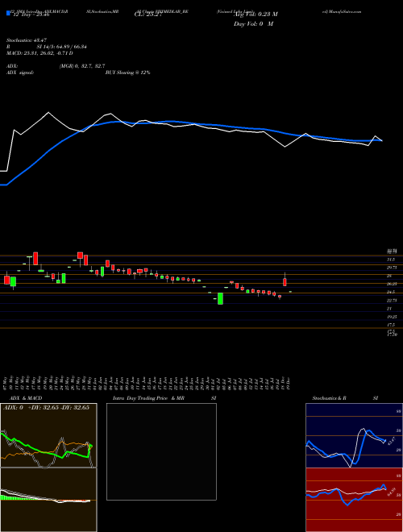Open the red RSI chart panel
Viewport: 403px width, 532px height.
click(x=354, y=500)
